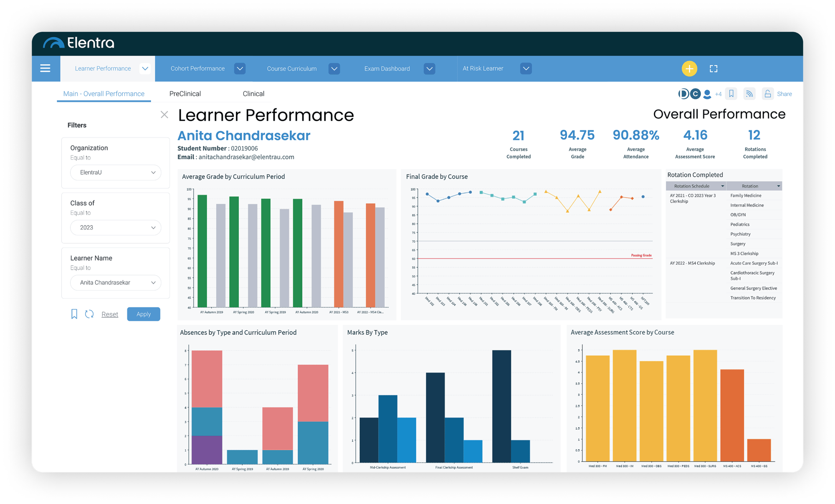Screen dimensions: 835x504
Task: Click the lock share icon
Action: (x=767, y=94)
